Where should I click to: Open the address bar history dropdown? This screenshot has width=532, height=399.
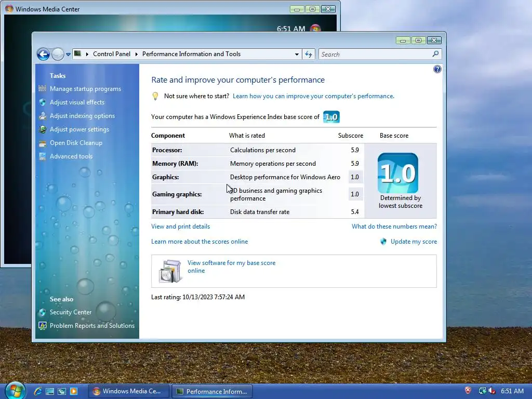(297, 54)
